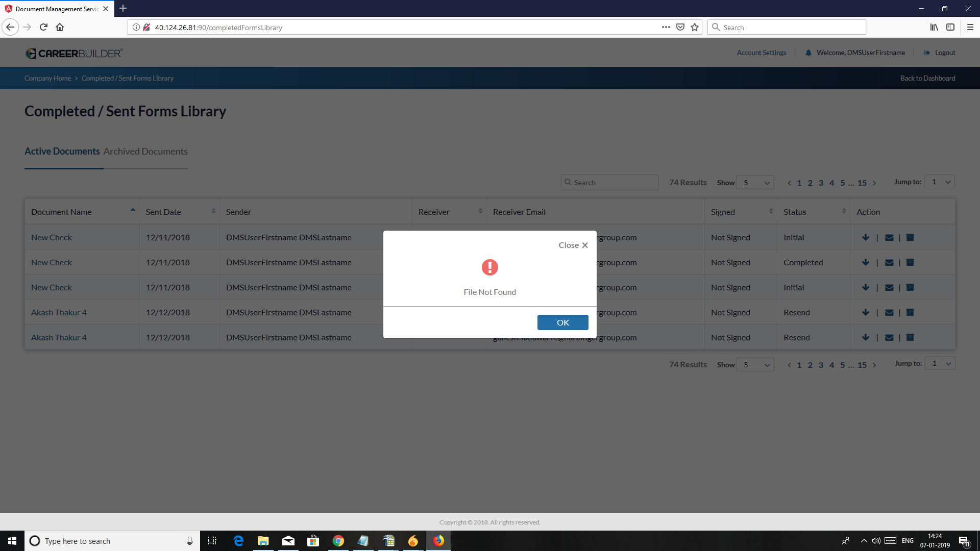980x551 pixels.
Task: Go to page 3 in bottom pagination
Action: (821, 365)
